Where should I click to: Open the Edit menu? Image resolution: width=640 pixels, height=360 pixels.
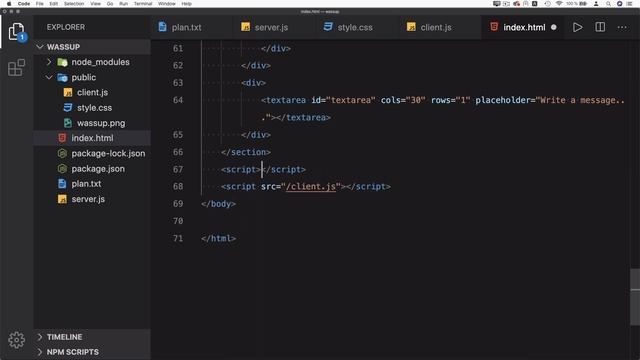(x=53, y=4)
